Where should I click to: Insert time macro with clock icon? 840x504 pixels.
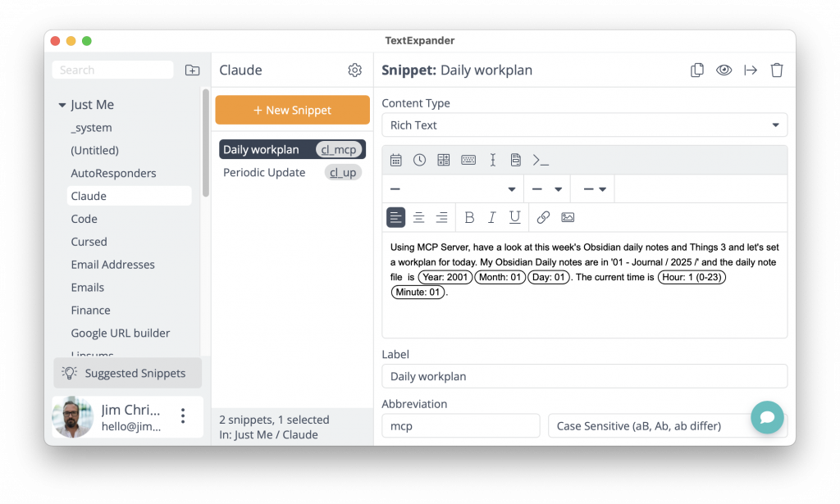[419, 160]
